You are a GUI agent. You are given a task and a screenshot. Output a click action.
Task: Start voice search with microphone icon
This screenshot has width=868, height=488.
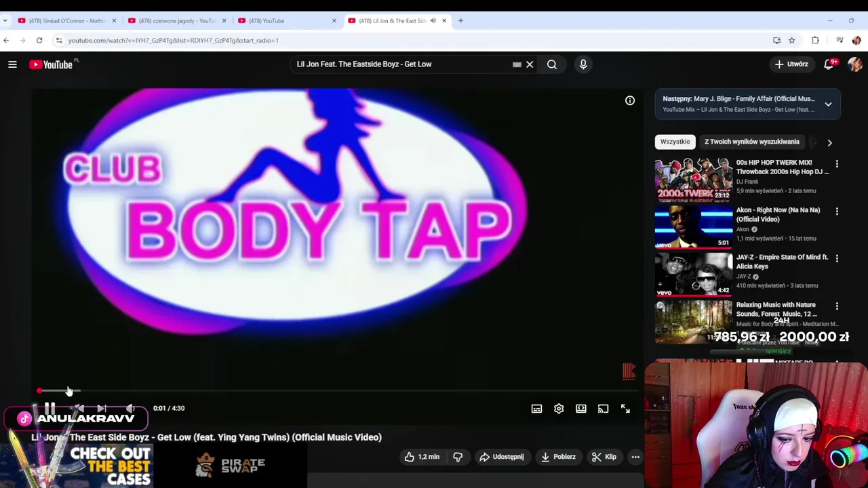click(x=583, y=64)
